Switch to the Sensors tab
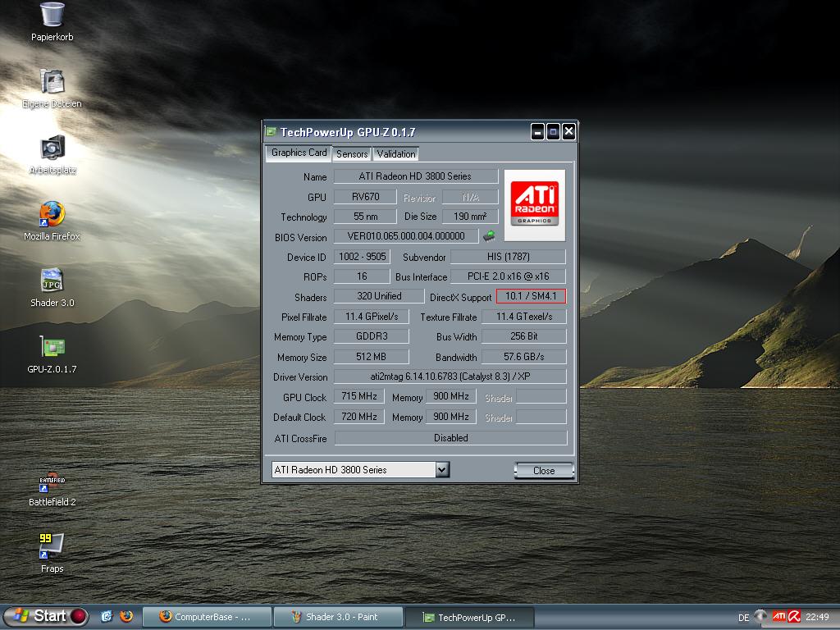Viewport: 840px width, 630px height. click(x=352, y=153)
